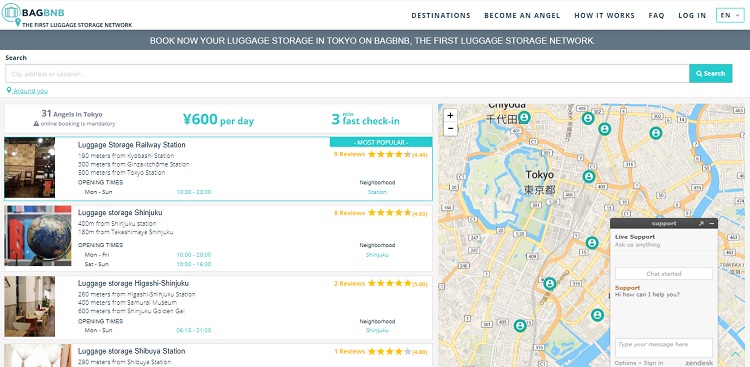
Task: Open Luggage storage Shinjuku listing
Action: [x=120, y=212]
